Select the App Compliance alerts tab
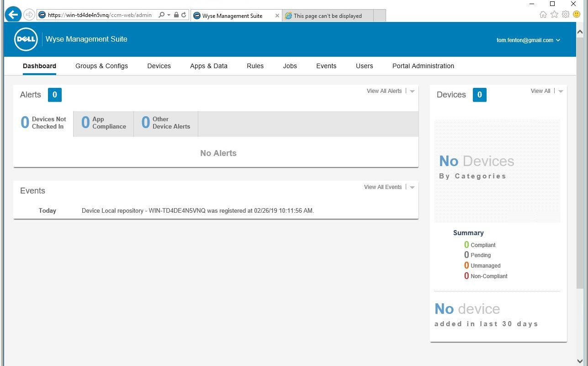The height and width of the screenshot is (366, 588). (104, 123)
